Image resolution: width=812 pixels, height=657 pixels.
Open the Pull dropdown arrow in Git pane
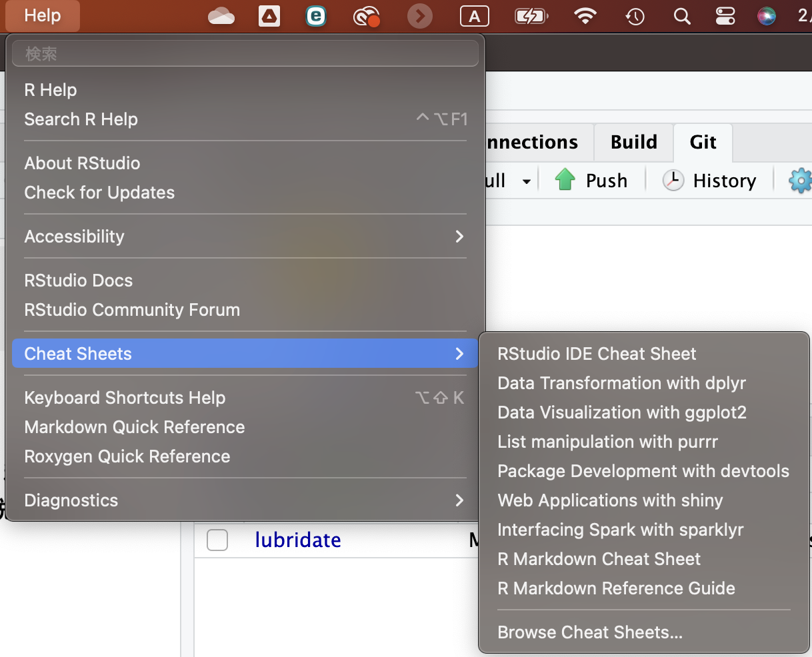pyautogui.click(x=527, y=181)
